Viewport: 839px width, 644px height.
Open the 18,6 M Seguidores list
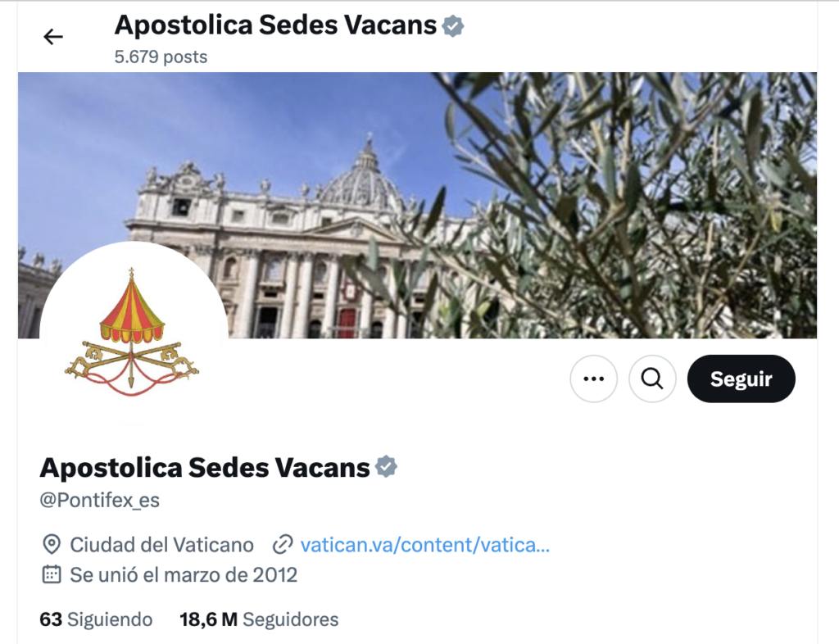pyautogui.click(x=259, y=619)
